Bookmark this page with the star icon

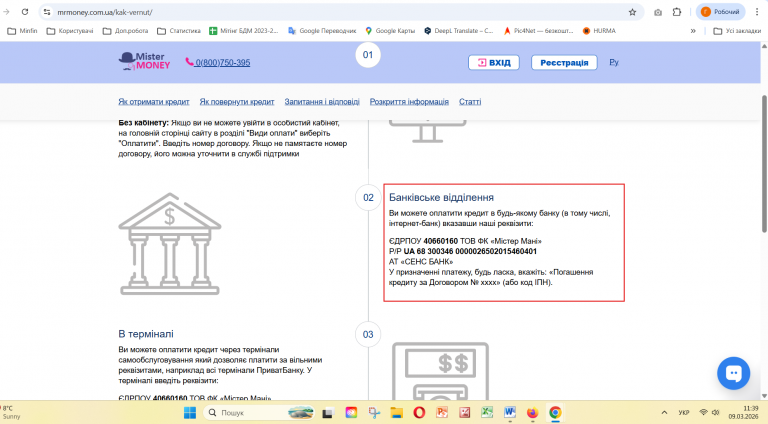[x=632, y=12]
